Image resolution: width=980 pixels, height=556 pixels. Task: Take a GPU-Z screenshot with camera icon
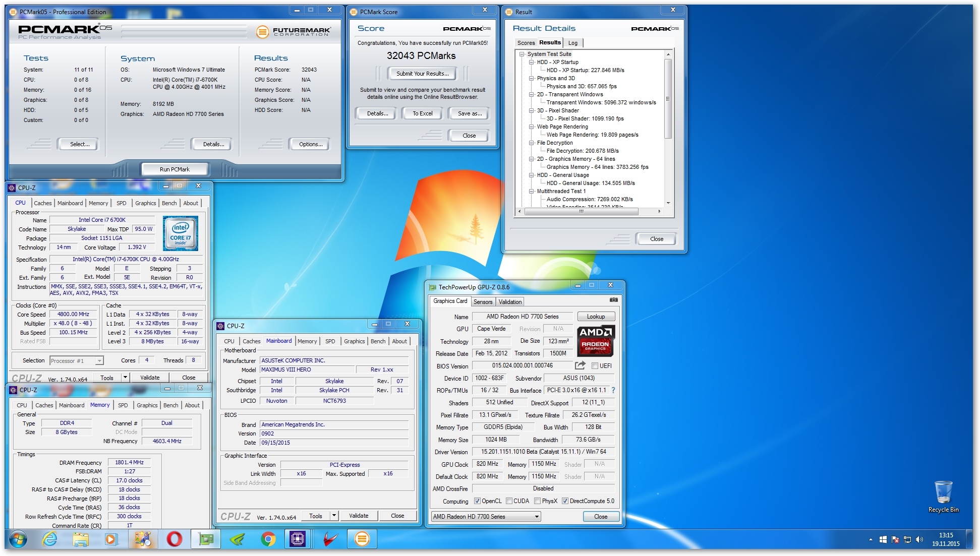tap(613, 300)
